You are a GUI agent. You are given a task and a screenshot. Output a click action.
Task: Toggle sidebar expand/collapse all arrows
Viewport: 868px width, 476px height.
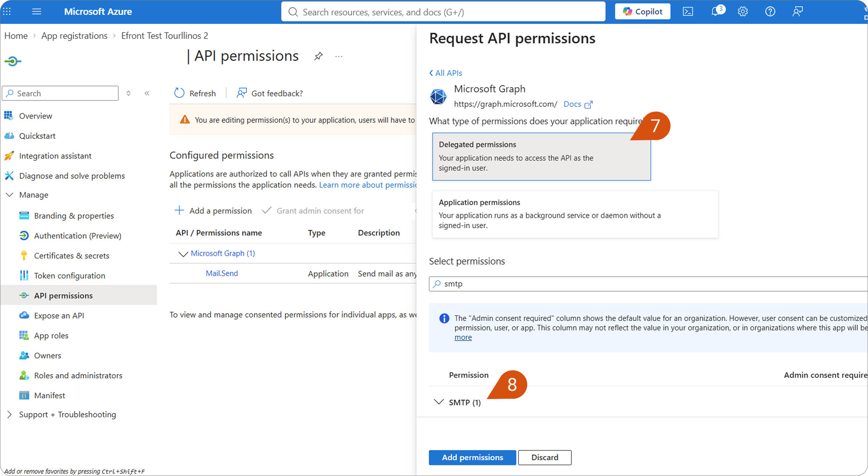(x=129, y=93)
